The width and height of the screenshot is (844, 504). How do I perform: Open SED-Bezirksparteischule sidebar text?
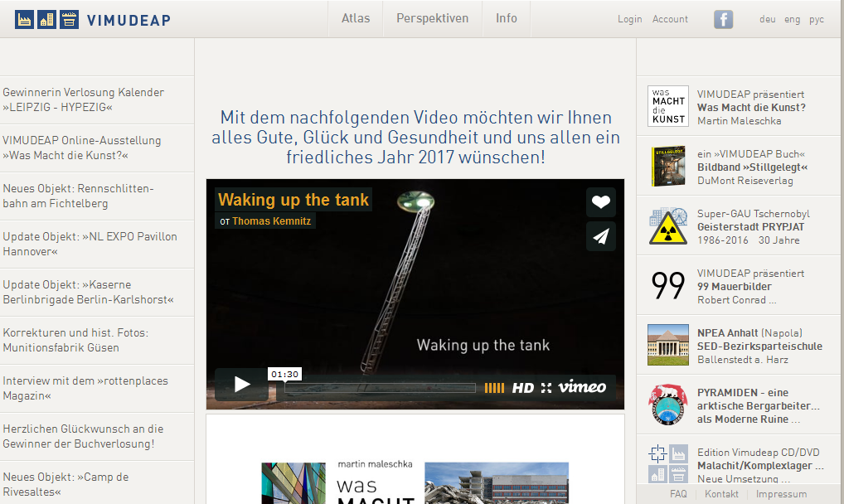tap(759, 346)
